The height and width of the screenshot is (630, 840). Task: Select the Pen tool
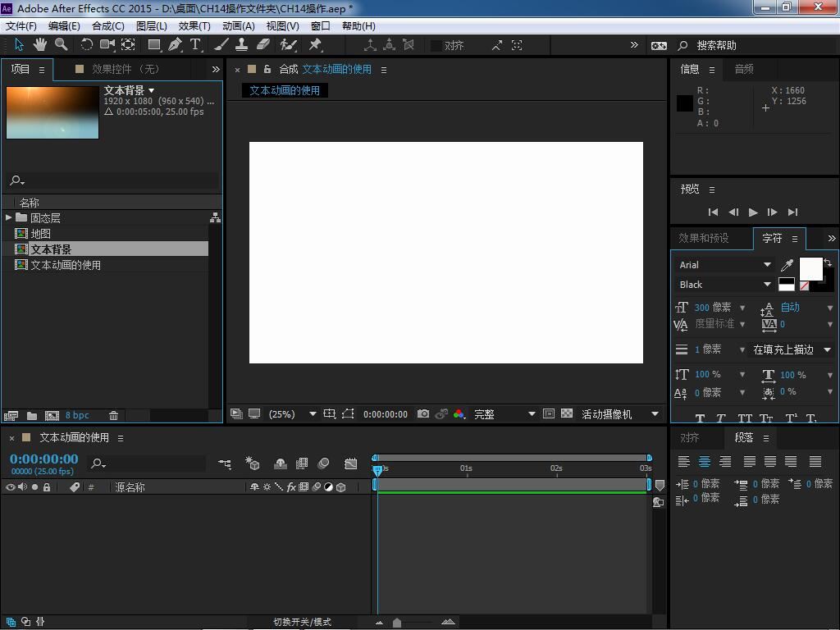point(176,45)
